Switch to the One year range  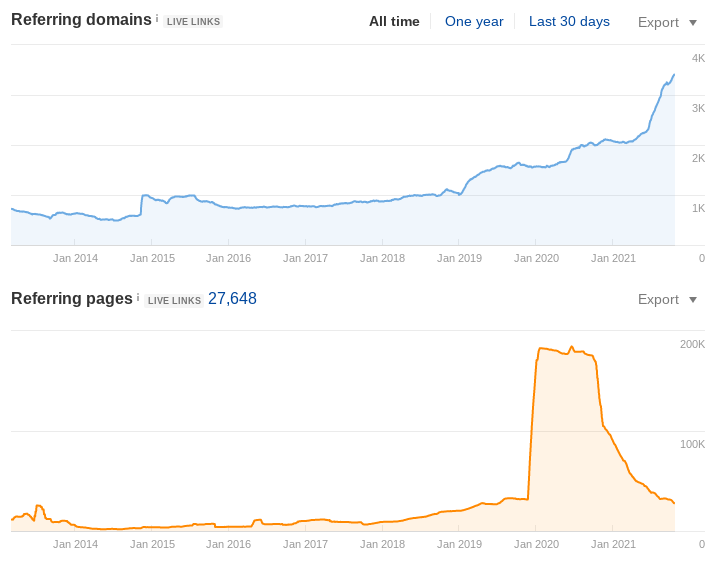[474, 21]
